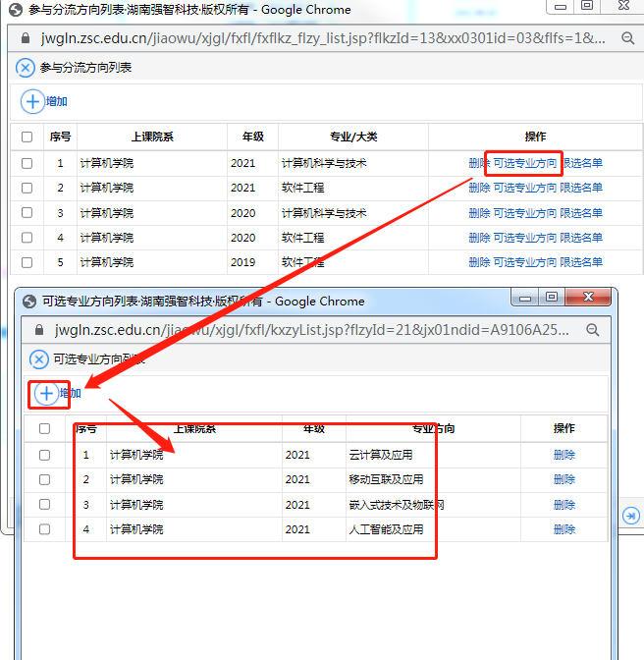Click 专业/大类 column header in upper table

coord(353,137)
